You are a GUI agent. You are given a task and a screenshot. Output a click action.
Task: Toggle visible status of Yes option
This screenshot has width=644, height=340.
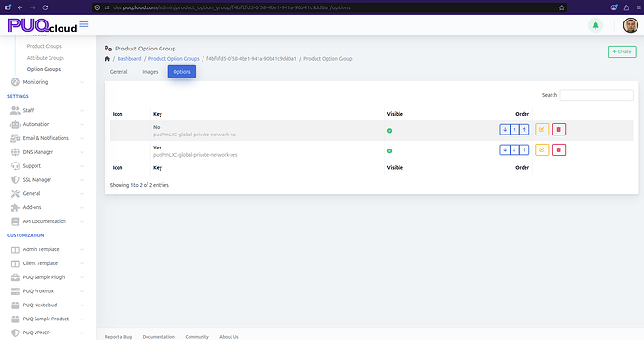(x=389, y=151)
